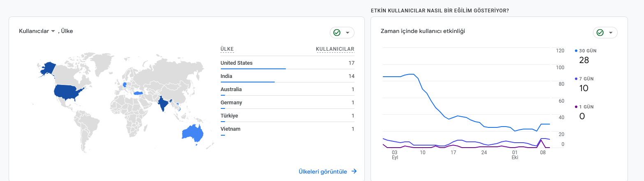Screen dimensions: 644x181
Task: Click the Australia country row
Action: pyautogui.click(x=287, y=89)
